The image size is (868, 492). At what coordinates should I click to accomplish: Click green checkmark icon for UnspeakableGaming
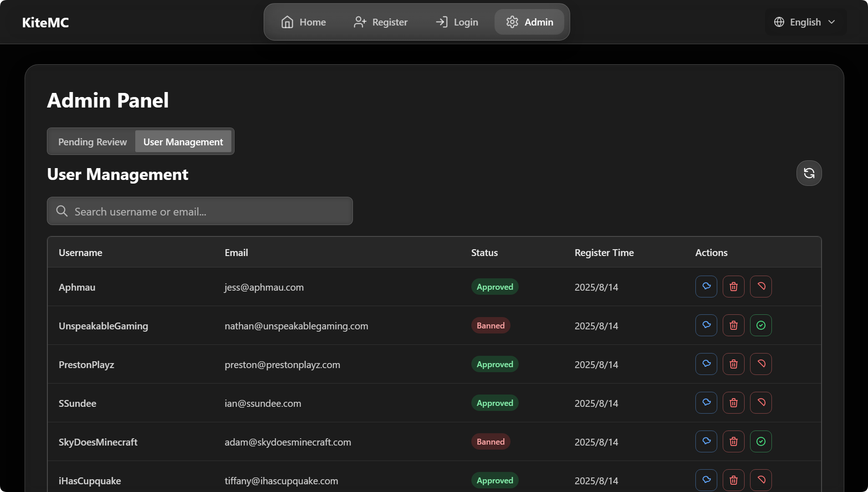[x=761, y=325]
